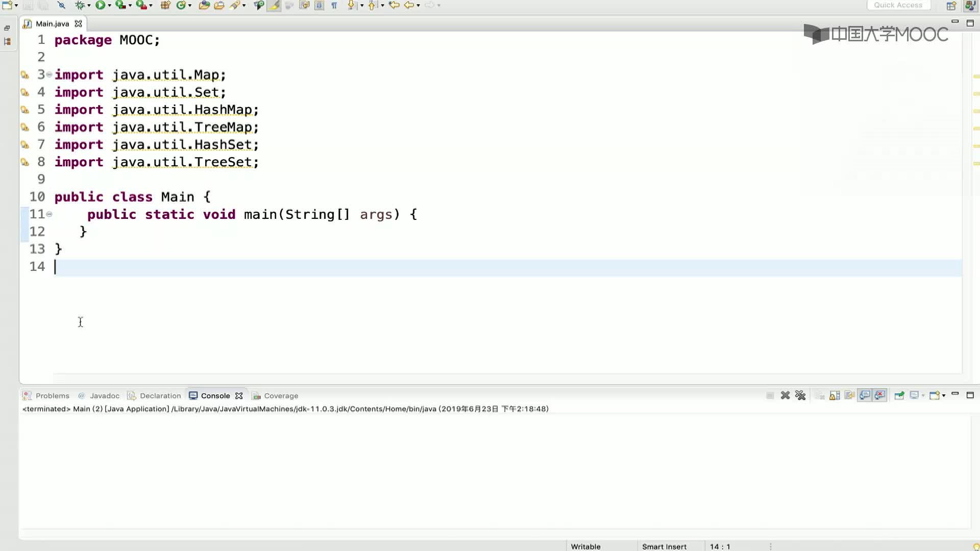Toggle Show Whitespace Characters pilcrow icon

[x=334, y=5]
